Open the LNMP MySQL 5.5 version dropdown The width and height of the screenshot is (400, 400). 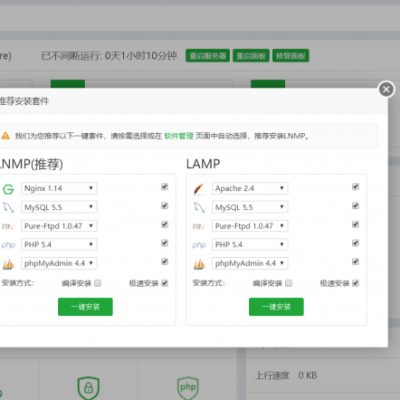(x=59, y=207)
